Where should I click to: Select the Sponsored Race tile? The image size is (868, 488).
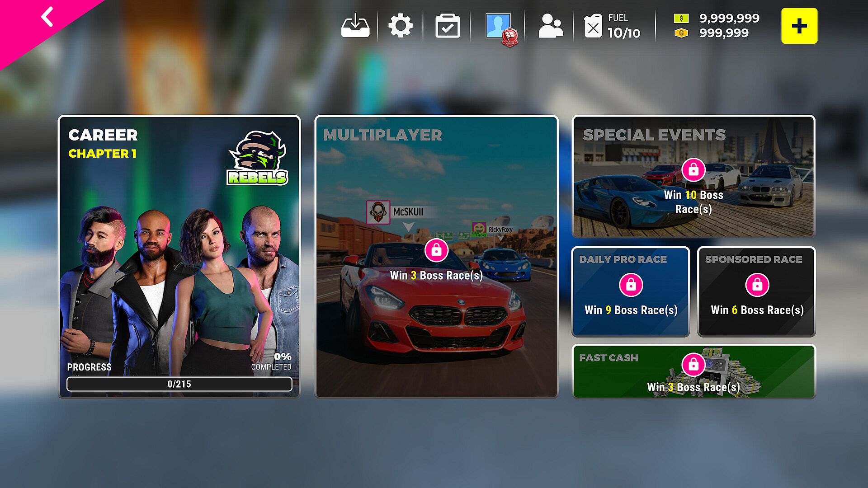pos(756,292)
